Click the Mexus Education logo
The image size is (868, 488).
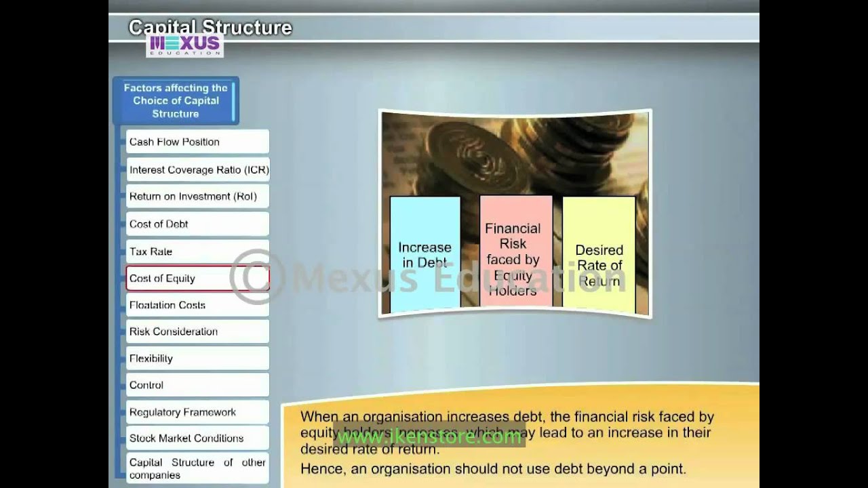pos(184,45)
